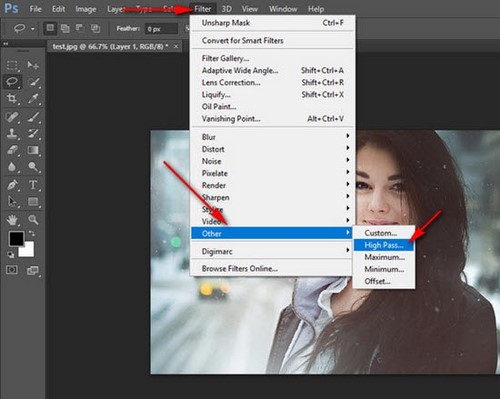Open the Image menu
This screenshot has width=500, height=399.
[x=86, y=9]
